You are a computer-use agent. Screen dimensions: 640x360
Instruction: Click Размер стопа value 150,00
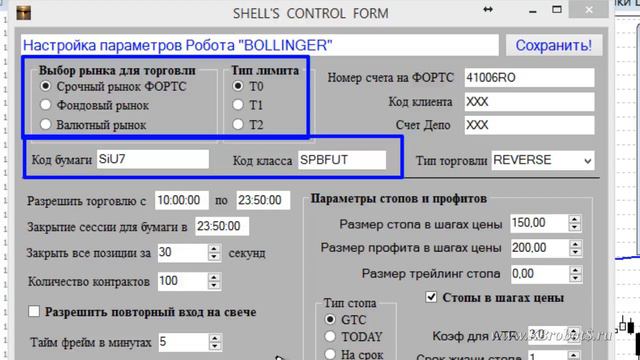point(539,223)
